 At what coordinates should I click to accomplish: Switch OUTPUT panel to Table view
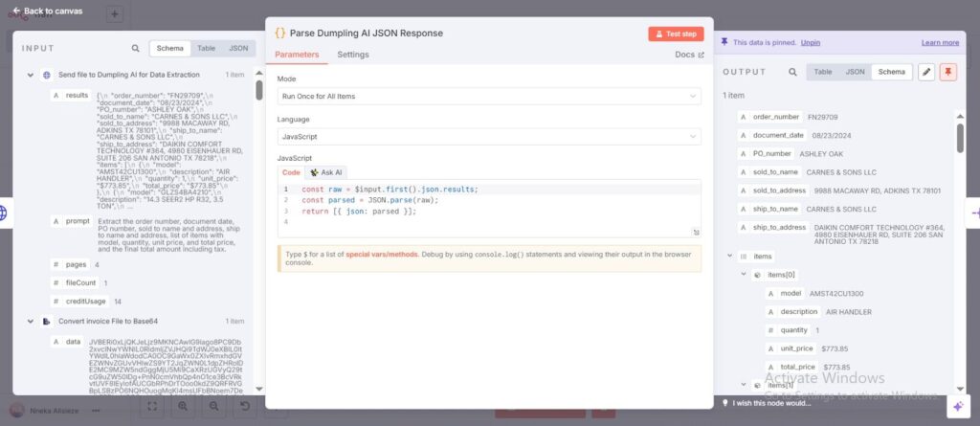(x=822, y=72)
